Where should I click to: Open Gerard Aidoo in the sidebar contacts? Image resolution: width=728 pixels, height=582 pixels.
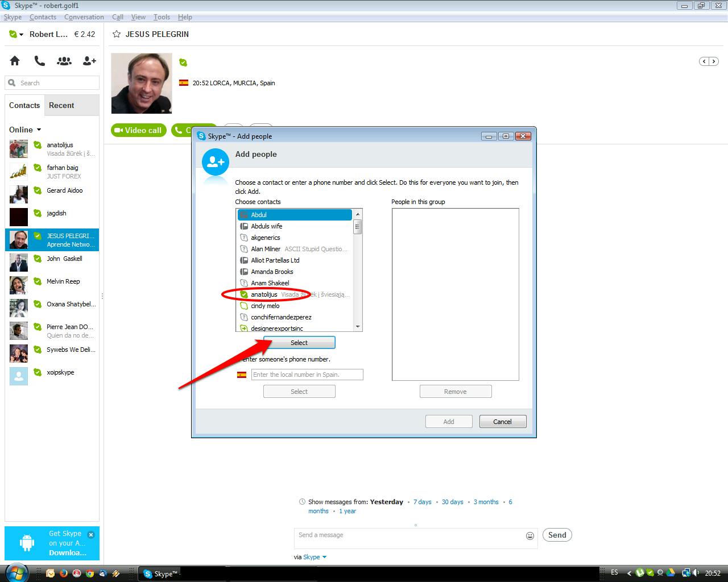[52, 194]
